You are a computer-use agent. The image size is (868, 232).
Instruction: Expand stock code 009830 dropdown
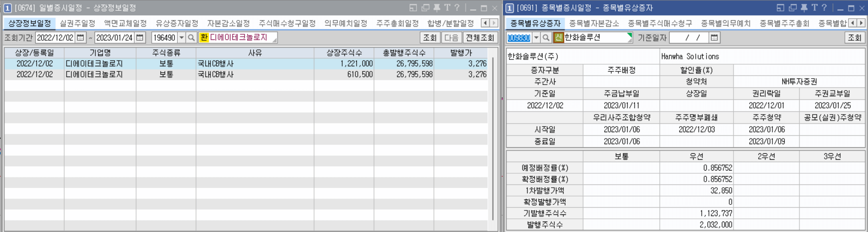tap(536, 38)
